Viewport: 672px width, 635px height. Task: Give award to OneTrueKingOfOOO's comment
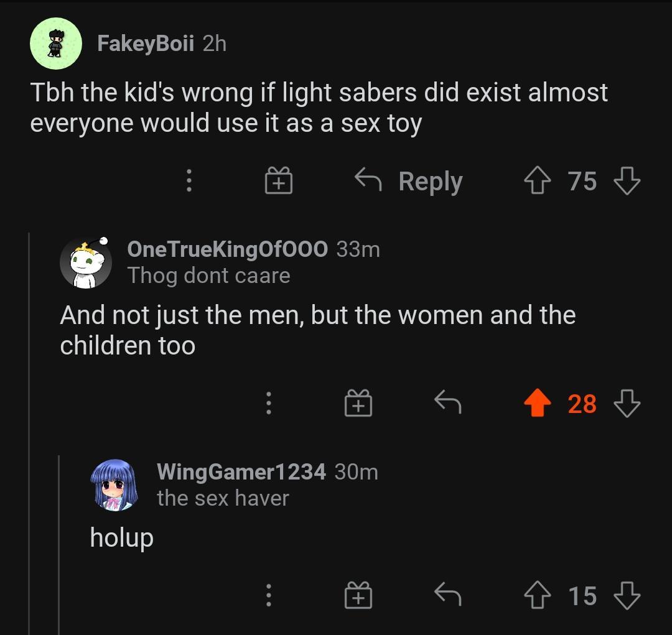[358, 403]
